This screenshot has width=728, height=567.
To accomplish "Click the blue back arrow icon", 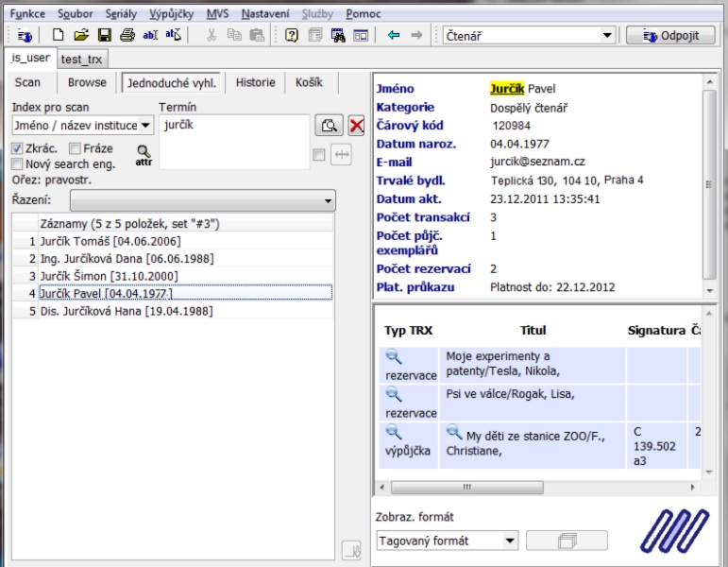I will (394, 36).
